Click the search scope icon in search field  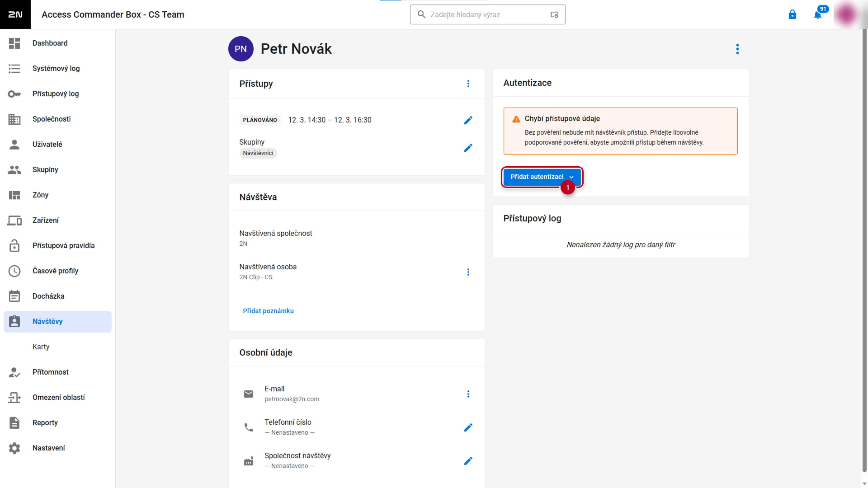554,14
